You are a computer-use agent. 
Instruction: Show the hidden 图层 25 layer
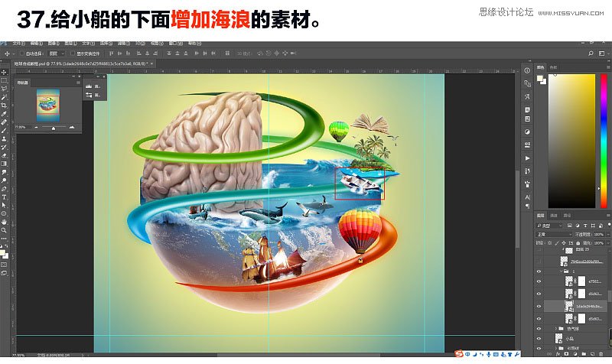(x=539, y=250)
